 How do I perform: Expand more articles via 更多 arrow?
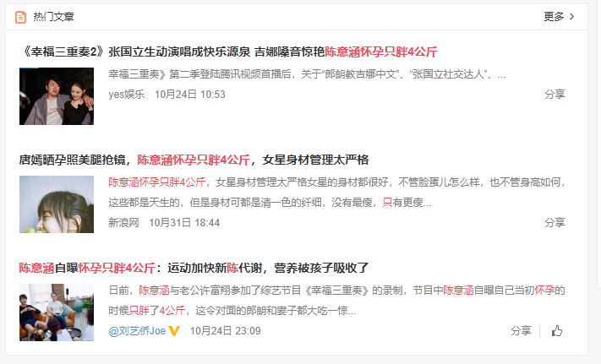click(572, 16)
